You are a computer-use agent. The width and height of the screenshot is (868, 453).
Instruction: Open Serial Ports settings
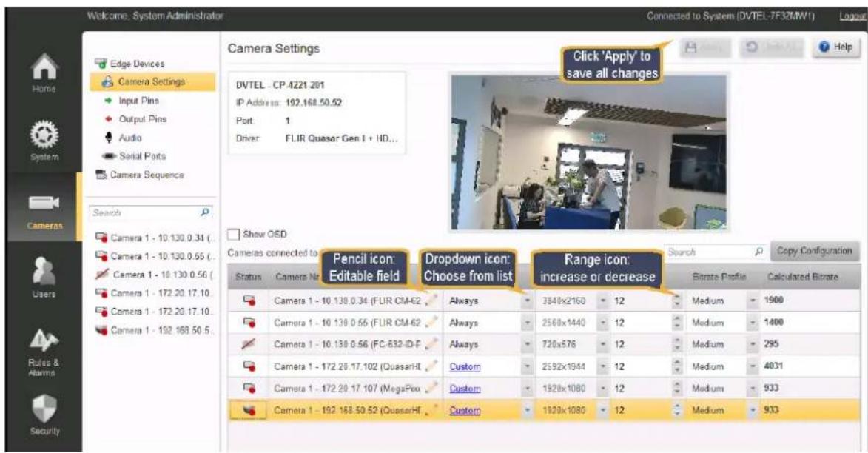[x=134, y=156]
